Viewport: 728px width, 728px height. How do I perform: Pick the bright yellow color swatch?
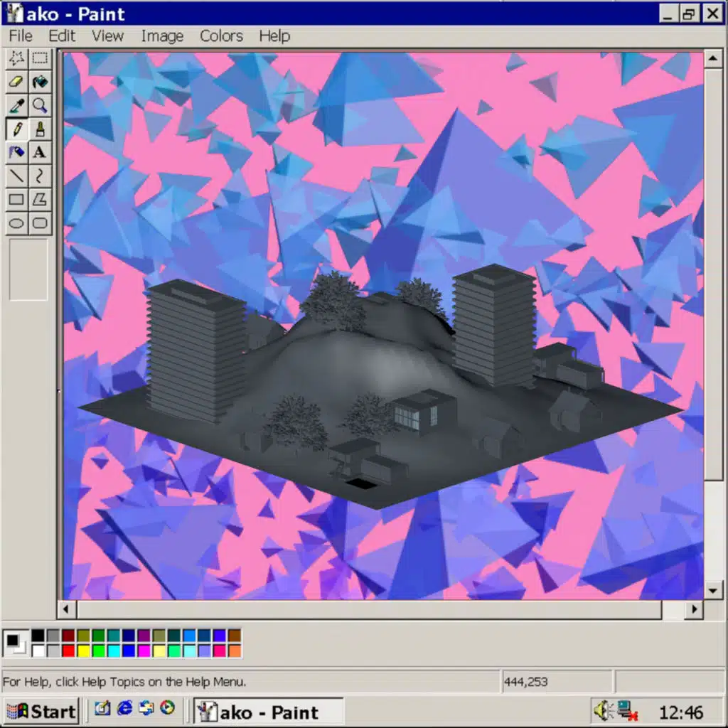coord(84,651)
